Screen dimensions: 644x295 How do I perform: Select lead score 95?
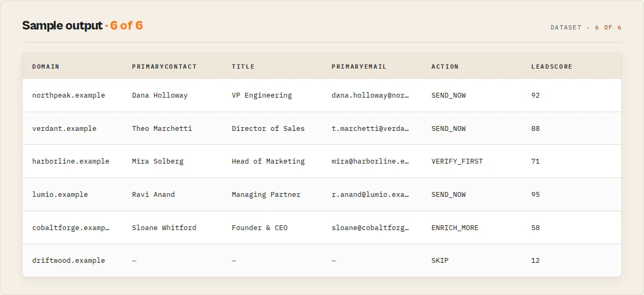pyautogui.click(x=536, y=195)
